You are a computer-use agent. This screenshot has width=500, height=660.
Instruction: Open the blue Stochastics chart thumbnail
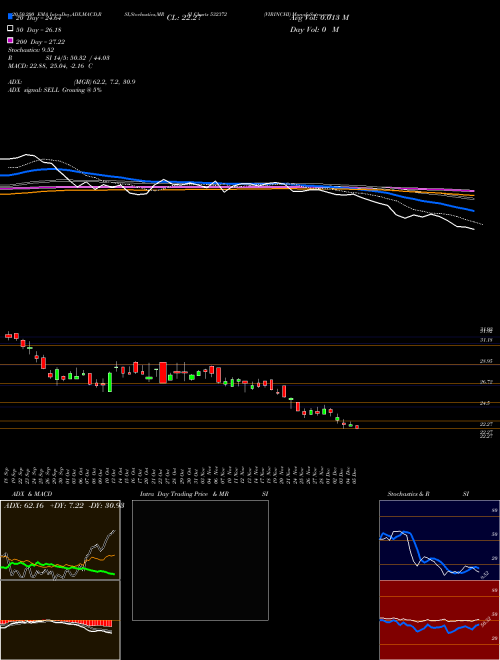pos(439,540)
